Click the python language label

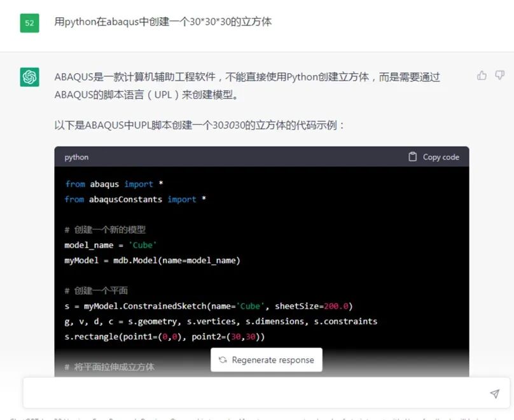coord(76,157)
